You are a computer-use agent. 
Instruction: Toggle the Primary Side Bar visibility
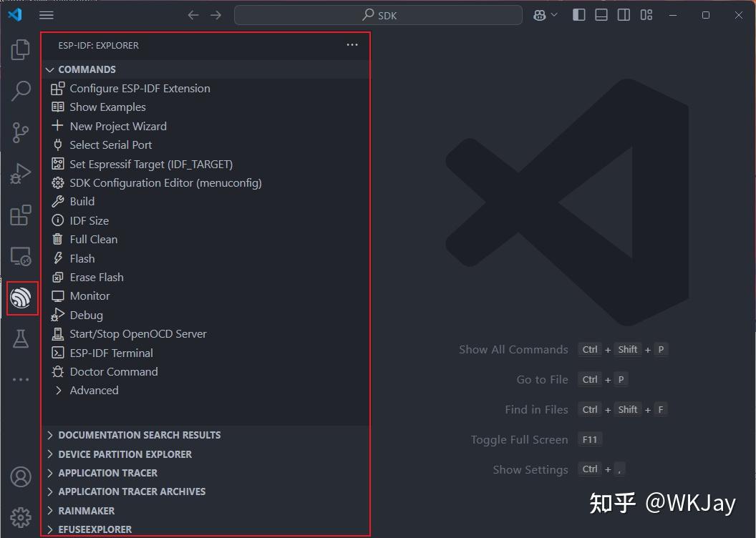[578, 14]
